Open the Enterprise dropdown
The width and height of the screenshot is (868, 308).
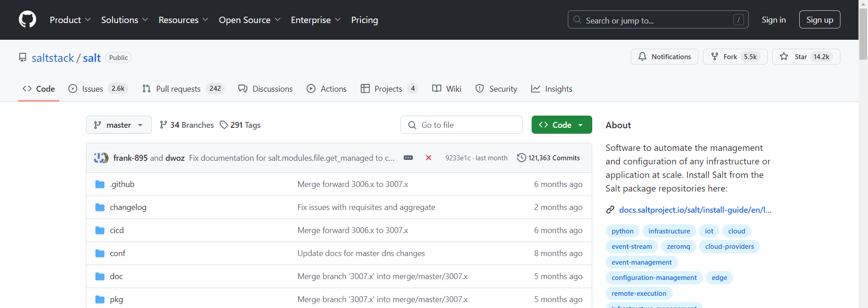[x=316, y=20]
